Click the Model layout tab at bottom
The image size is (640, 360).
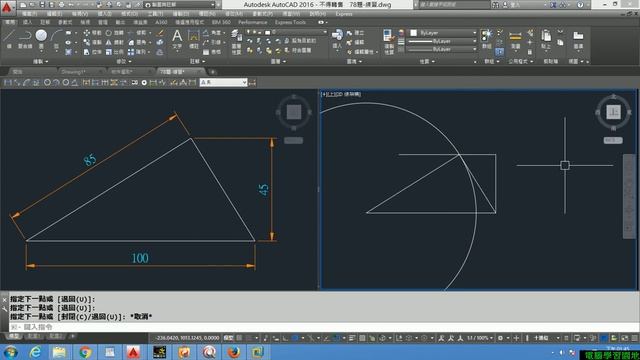point(14,336)
